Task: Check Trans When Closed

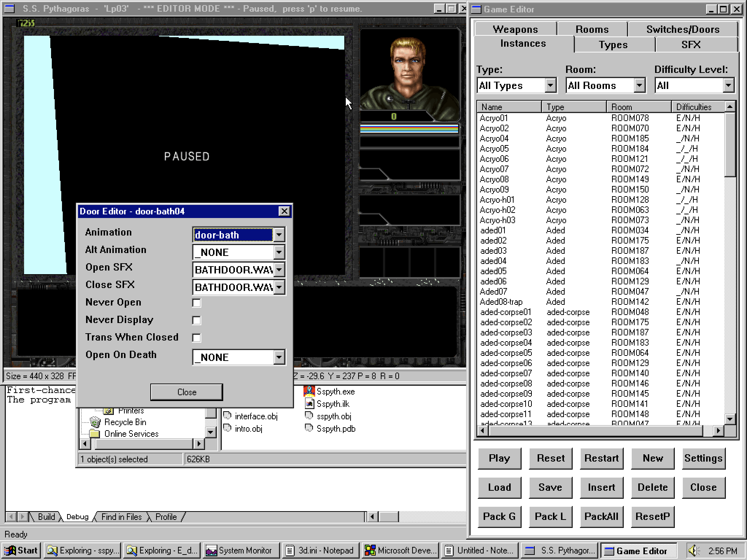Action: 196,338
